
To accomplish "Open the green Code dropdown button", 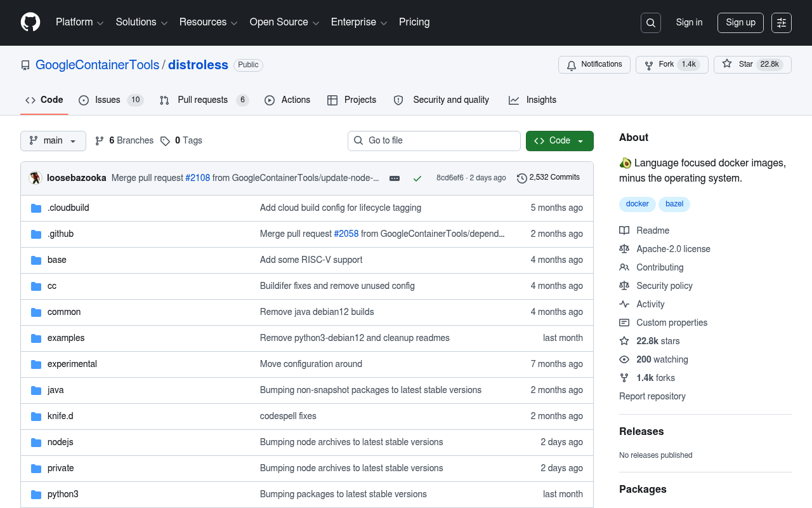I will [x=560, y=141].
